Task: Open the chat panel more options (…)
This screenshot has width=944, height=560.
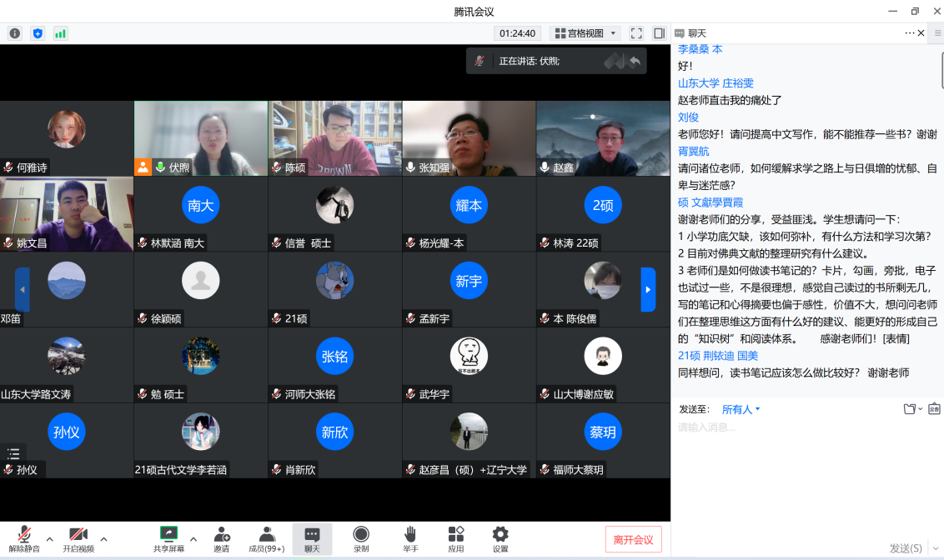Action: point(909,33)
